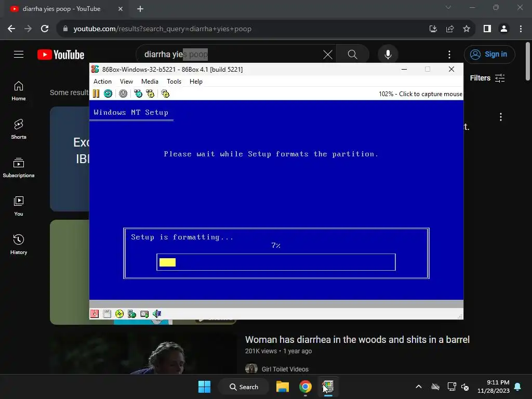Go back in Chrome
532x399 pixels.
pyautogui.click(x=11, y=29)
